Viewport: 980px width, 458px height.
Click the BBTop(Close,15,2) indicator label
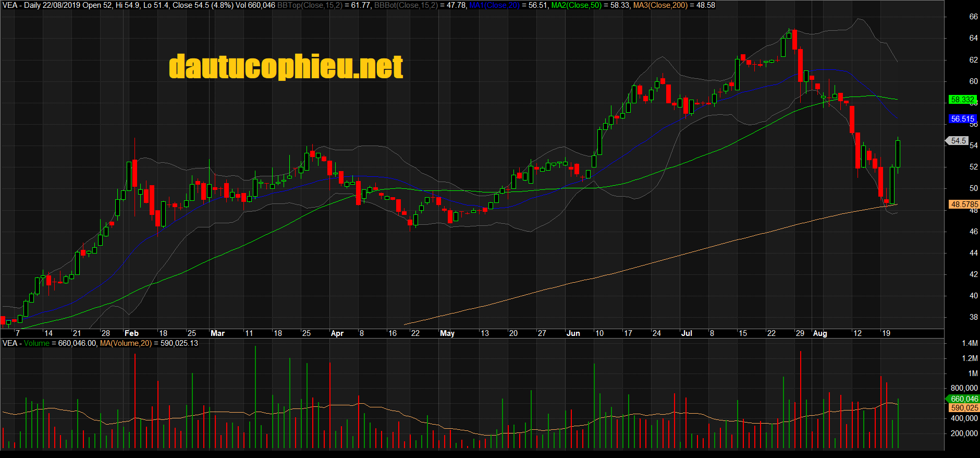click(x=310, y=5)
